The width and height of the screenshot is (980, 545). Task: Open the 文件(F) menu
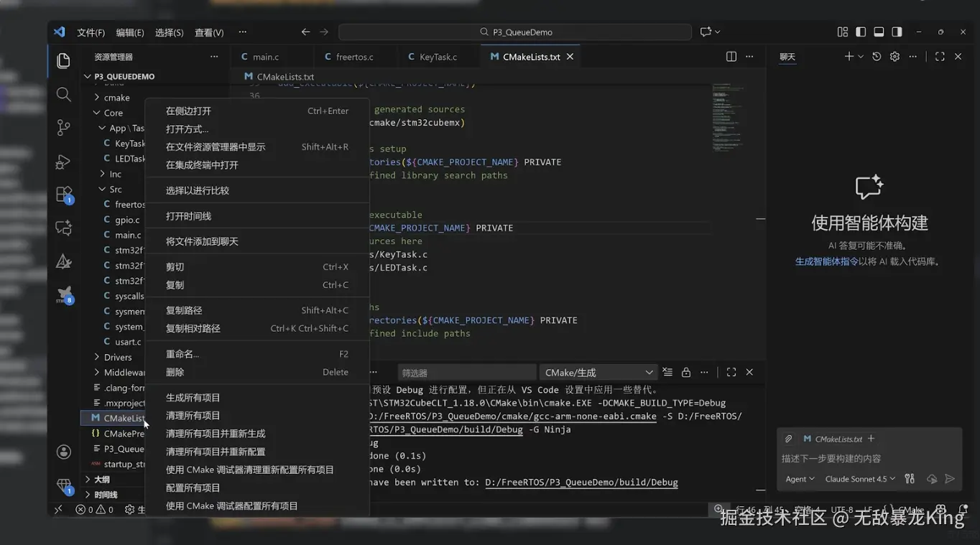tap(91, 32)
